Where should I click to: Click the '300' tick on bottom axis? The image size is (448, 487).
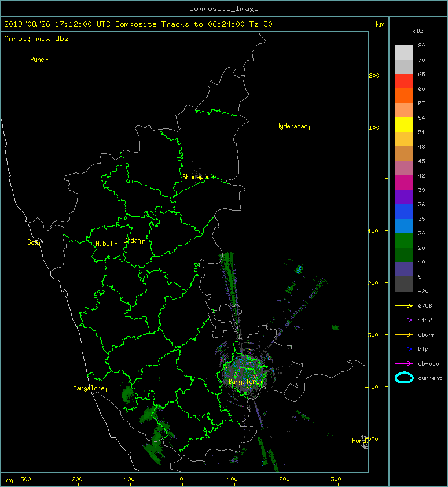[336, 479]
